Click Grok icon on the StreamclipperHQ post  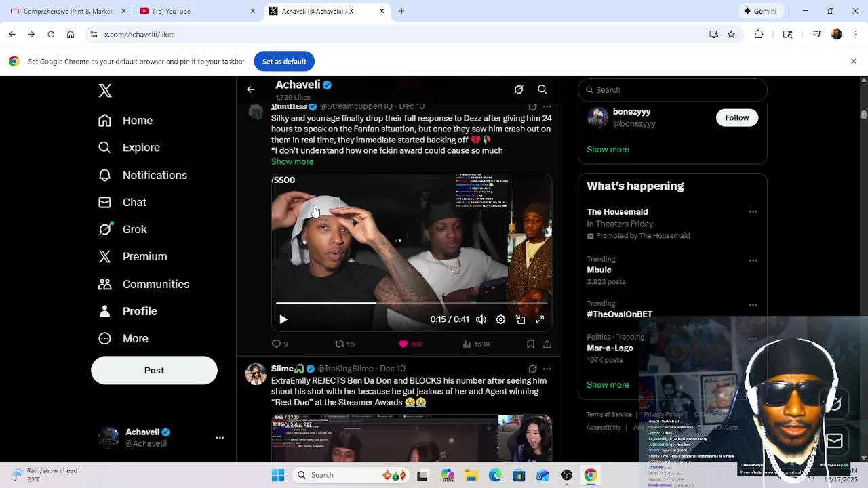pos(533,106)
